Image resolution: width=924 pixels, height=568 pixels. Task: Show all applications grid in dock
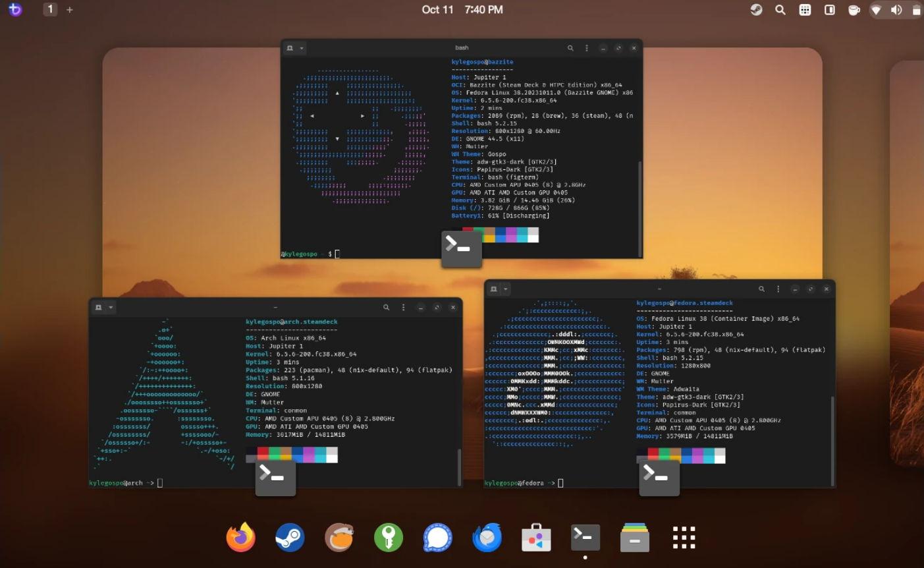tap(684, 538)
